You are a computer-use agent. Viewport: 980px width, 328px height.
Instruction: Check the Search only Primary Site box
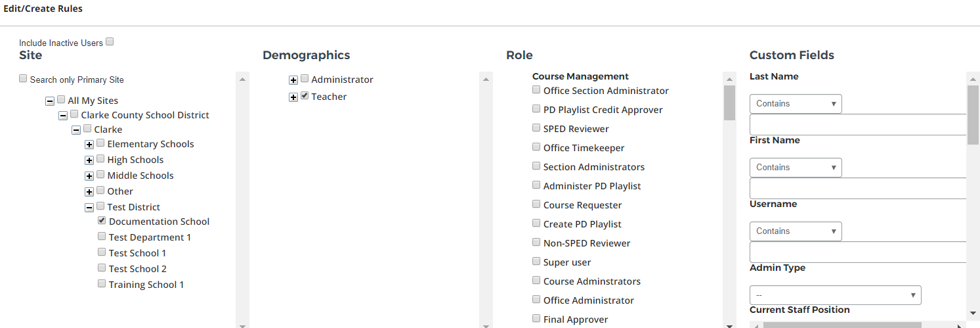[24, 79]
